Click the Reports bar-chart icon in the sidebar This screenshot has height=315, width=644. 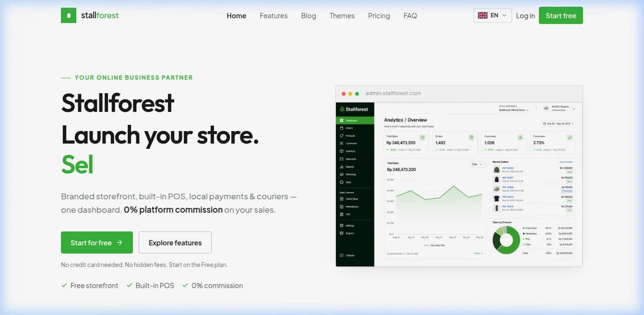pos(341,167)
